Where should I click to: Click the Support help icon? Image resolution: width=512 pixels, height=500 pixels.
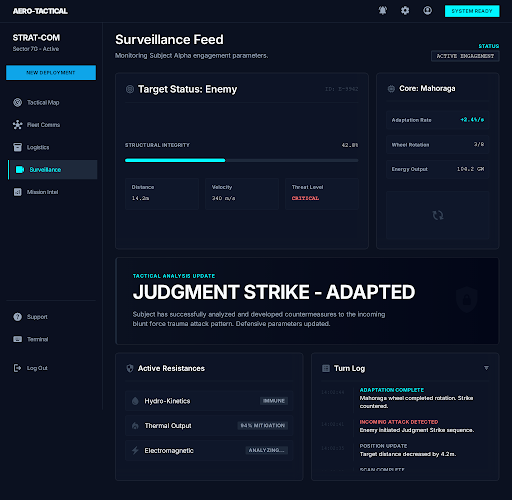point(18,317)
